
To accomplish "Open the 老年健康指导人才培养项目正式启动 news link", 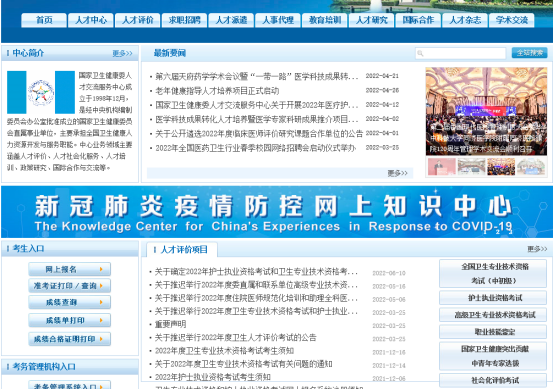I will (x=217, y=91).
